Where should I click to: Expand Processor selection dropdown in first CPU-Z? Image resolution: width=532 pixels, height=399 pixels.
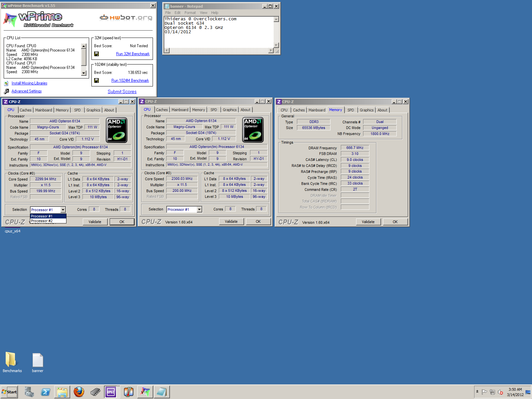pyautogui.click(x=63, y=210)
